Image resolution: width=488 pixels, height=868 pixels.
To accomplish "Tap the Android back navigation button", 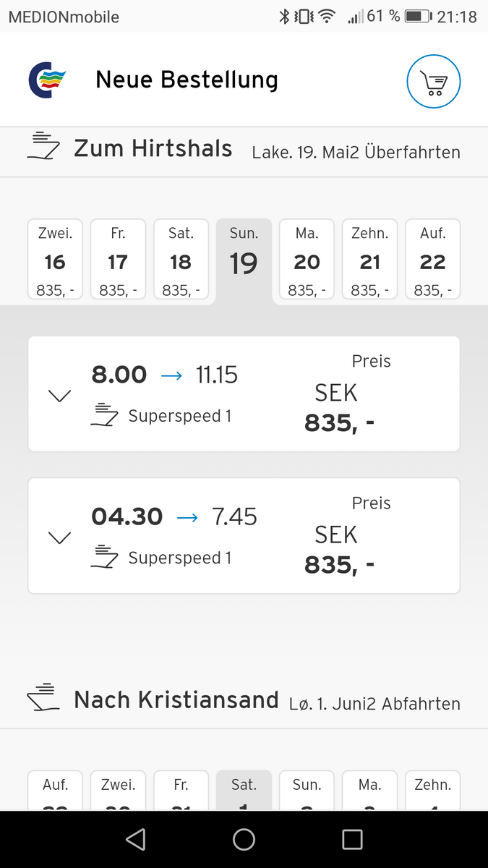I will click(135, 839).
